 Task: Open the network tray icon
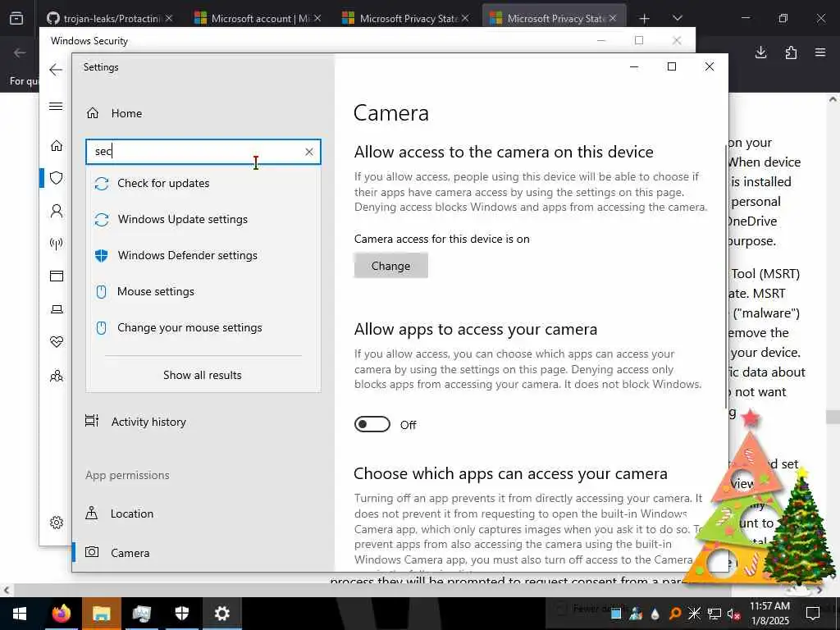pyautogui.click(x=714, y=614)
